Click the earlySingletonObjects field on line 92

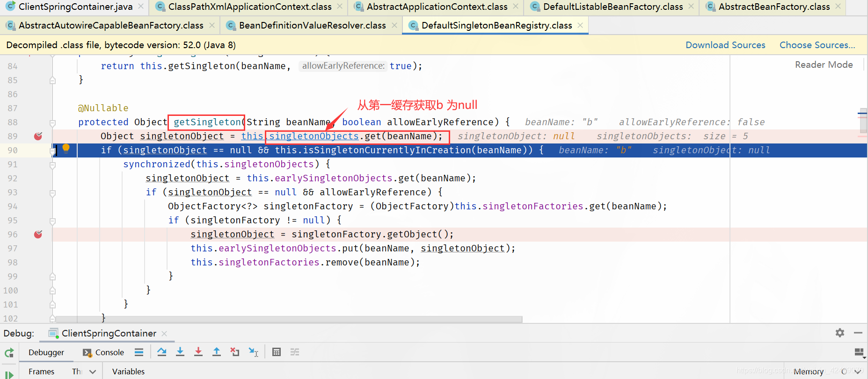(x=334, y=178)
